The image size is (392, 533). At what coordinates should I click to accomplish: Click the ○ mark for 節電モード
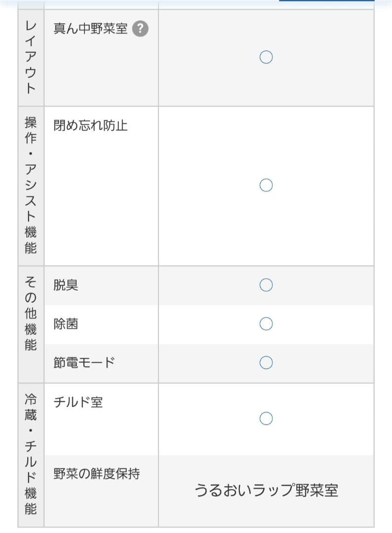click(x=266, y=362)
